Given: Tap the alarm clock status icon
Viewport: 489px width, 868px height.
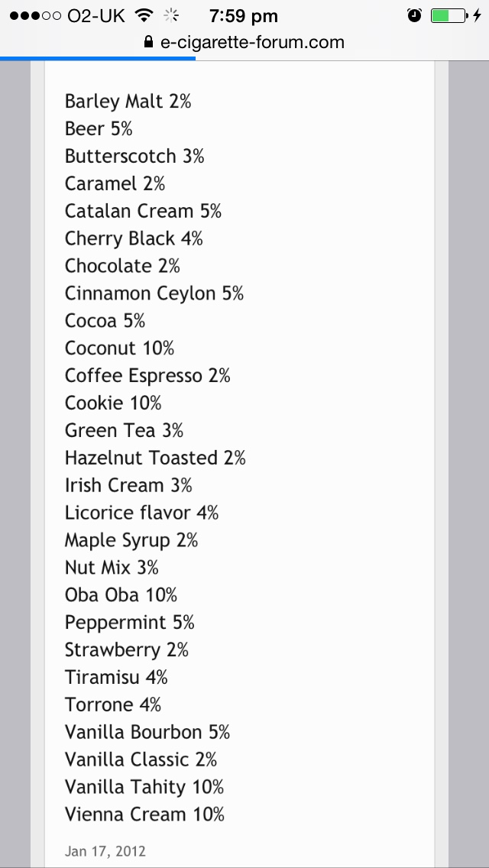Looking at the screenshot, I should [415, 15].
